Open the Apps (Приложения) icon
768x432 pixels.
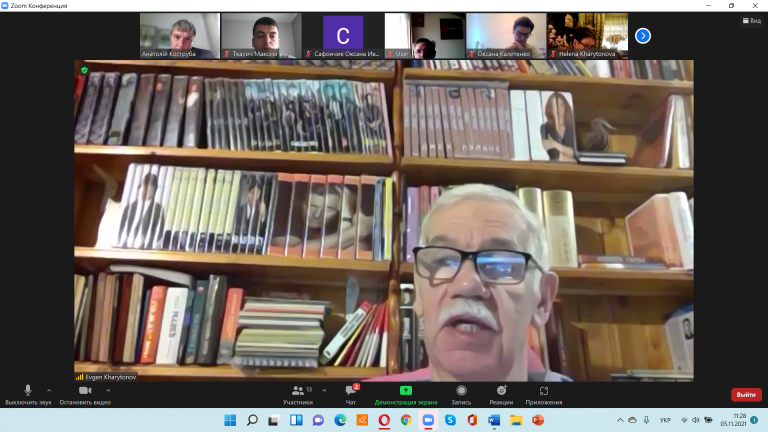tap(544, 390)
